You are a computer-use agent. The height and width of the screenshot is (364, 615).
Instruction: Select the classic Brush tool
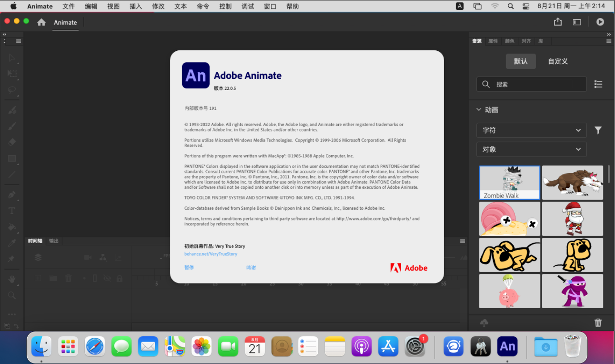pyautogui.click(x=12, y=126)
